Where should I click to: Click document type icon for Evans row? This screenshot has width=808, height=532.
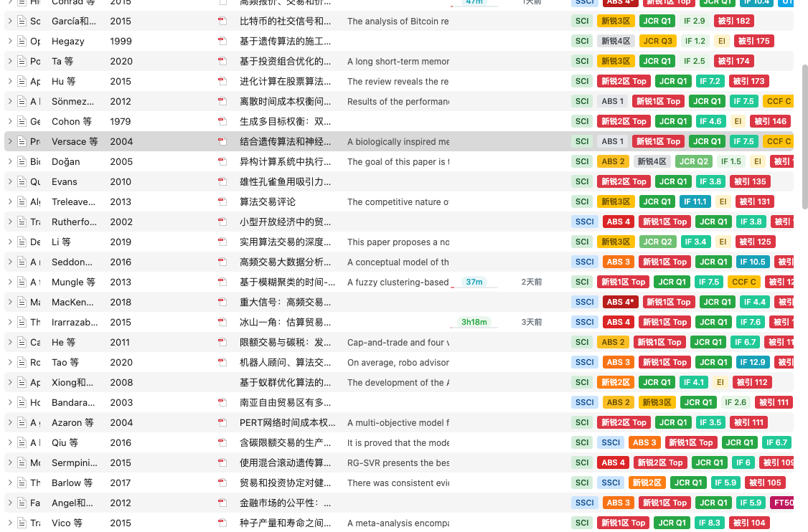pyautogui.click(x=22, y=182)
